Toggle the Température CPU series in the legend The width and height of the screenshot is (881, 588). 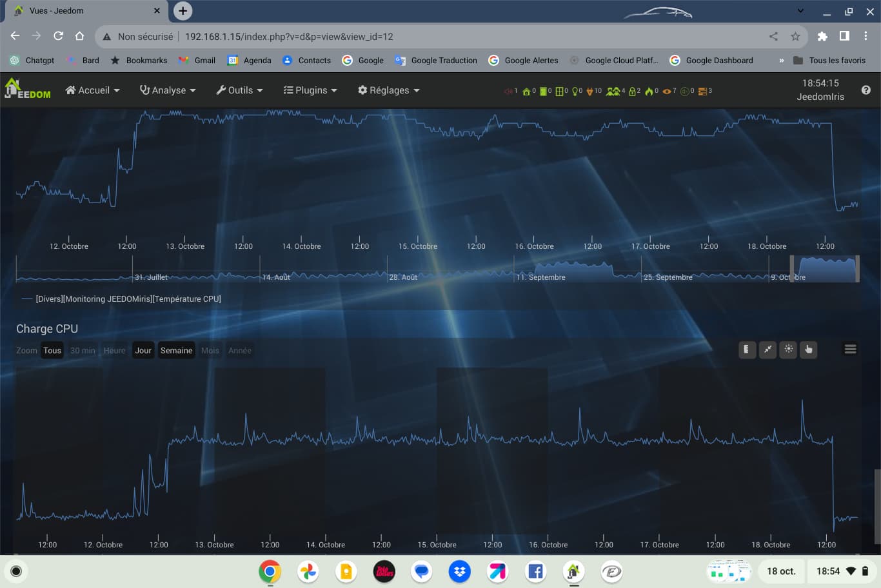121,299
